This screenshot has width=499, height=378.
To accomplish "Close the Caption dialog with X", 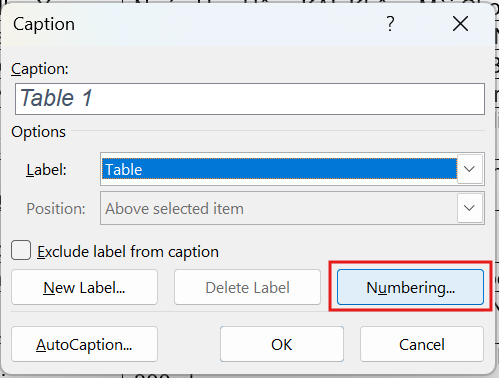I will [x=460, y=24].
